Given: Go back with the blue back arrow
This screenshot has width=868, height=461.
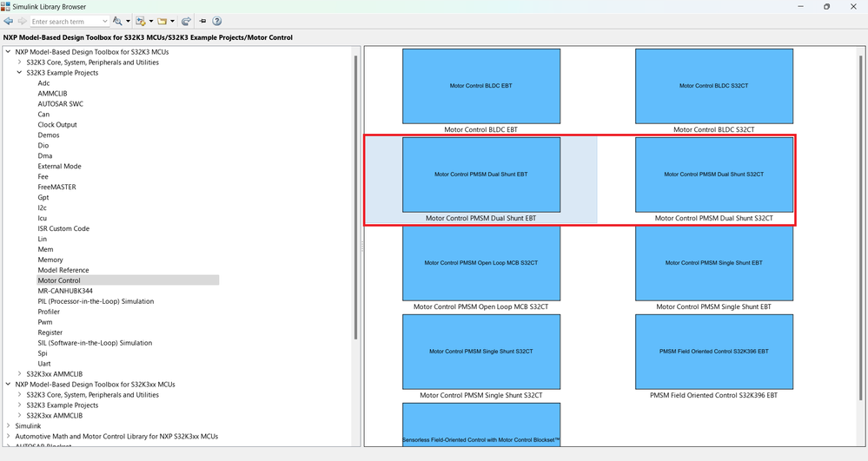Looking at the screenshot, I should (9, 21).
